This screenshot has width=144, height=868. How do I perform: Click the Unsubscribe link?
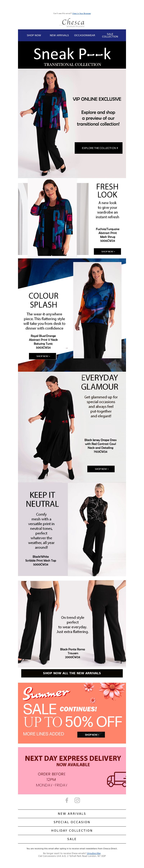click(x=94, y=853)
